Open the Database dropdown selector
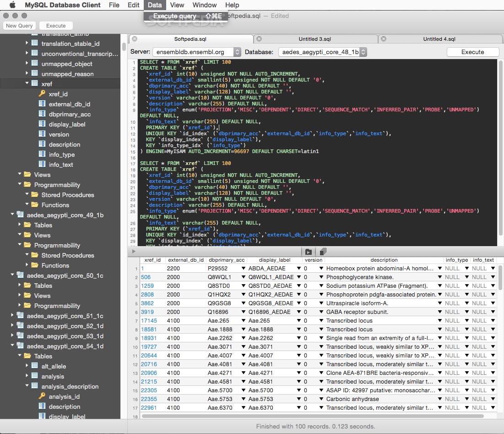504x434 pixels. [322, 52]
